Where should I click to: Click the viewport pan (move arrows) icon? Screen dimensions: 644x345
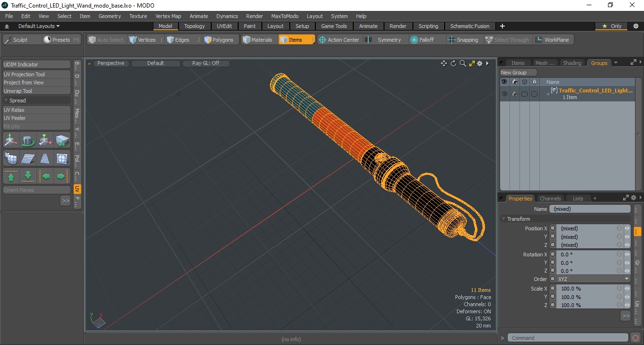click(444, 64)
